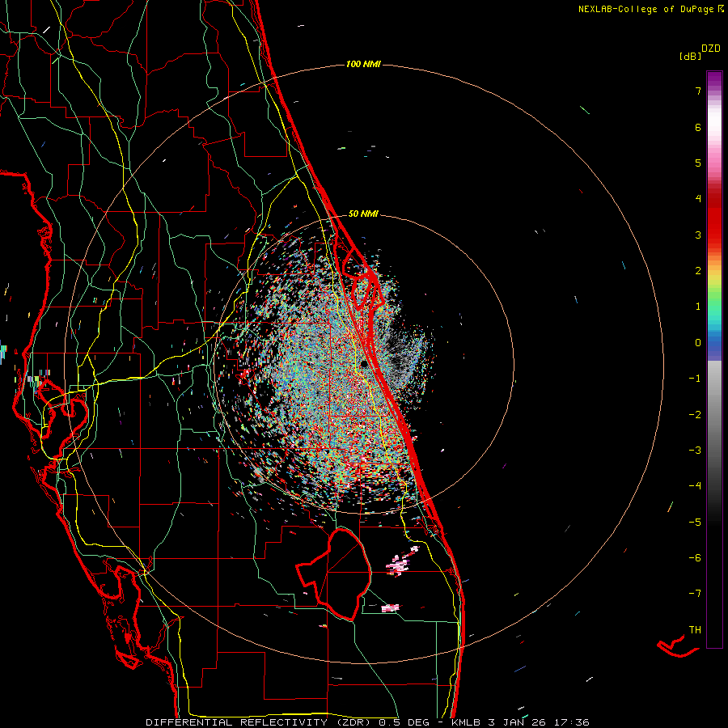The image size is (728, 728).
Task: Click the TH label at the scale bottom
Action: point(695,630)
